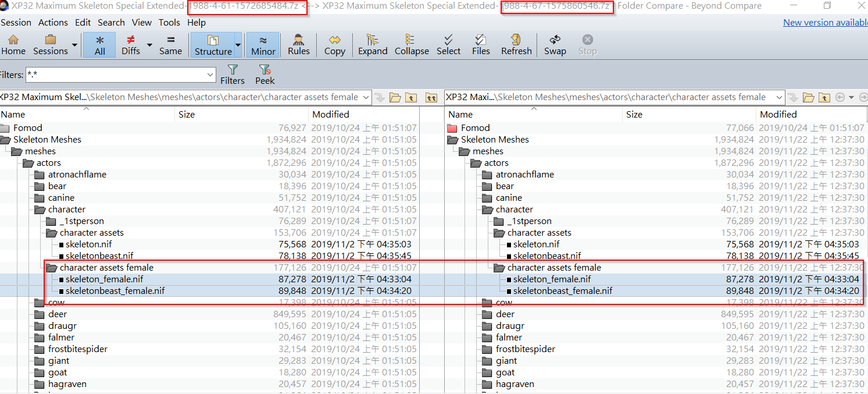
Task: Select skeletonbeast.nif in right pane
Action: point(546,256)
